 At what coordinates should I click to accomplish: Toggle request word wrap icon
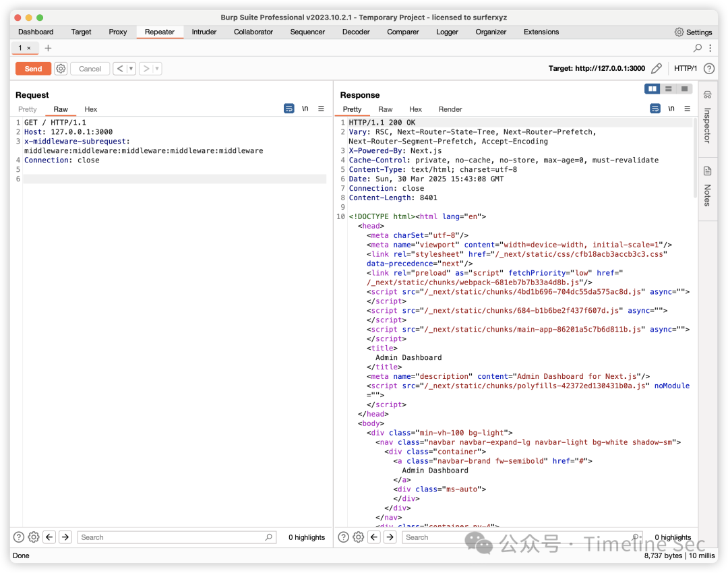click(289, 109)
